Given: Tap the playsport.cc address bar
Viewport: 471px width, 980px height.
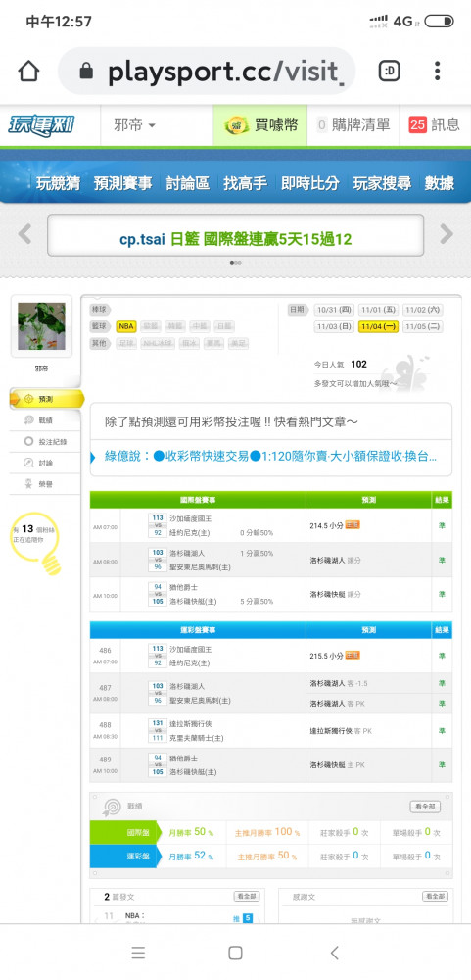Looking at the screenshot, I should coord(207,72).
